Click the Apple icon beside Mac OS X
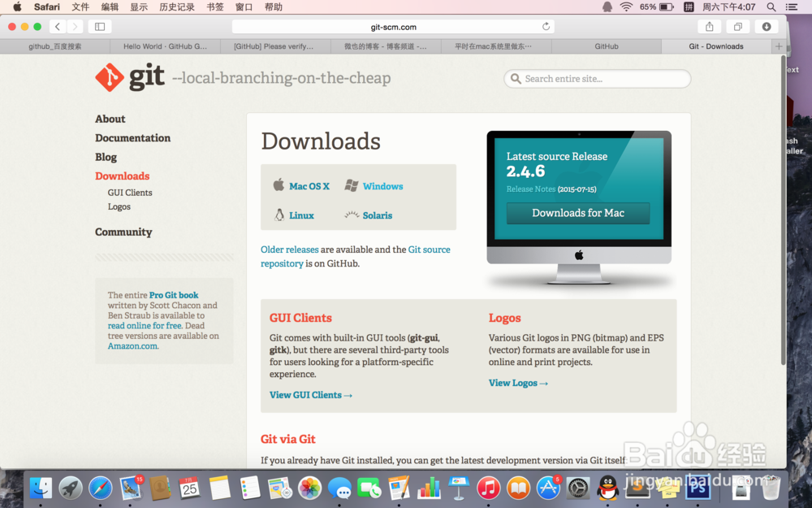 [279, 185]
